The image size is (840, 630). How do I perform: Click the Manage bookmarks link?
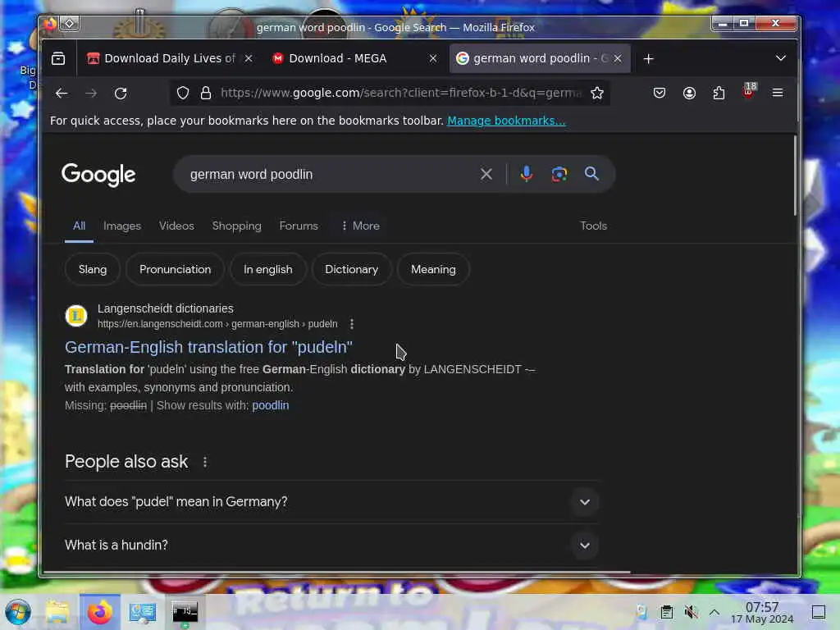click(x=506, y=121)
